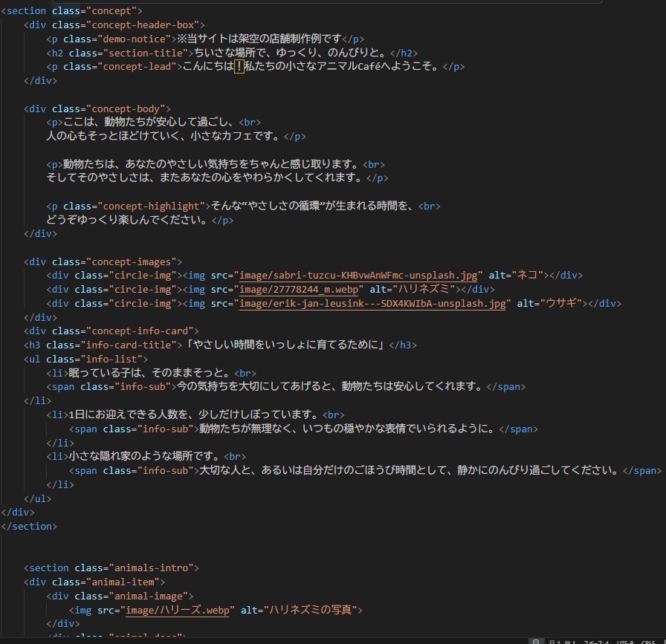
Task: Click the zoom-out icon in status bar
Action: (536, 641)
